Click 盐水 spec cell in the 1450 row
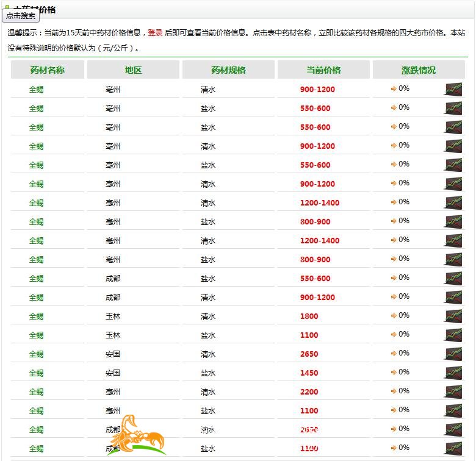The width and height of the screenshot is (476, 461). tap(208, 373)
